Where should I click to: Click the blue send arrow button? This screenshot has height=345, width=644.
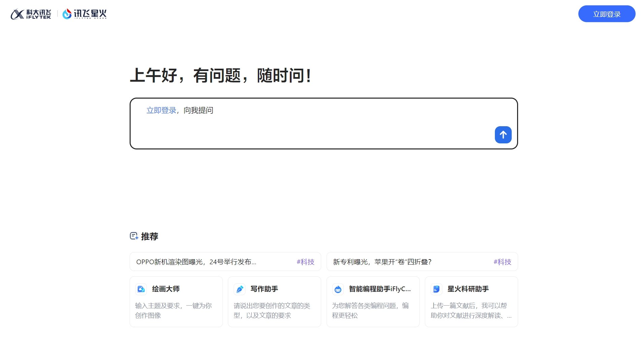(503, 135)
